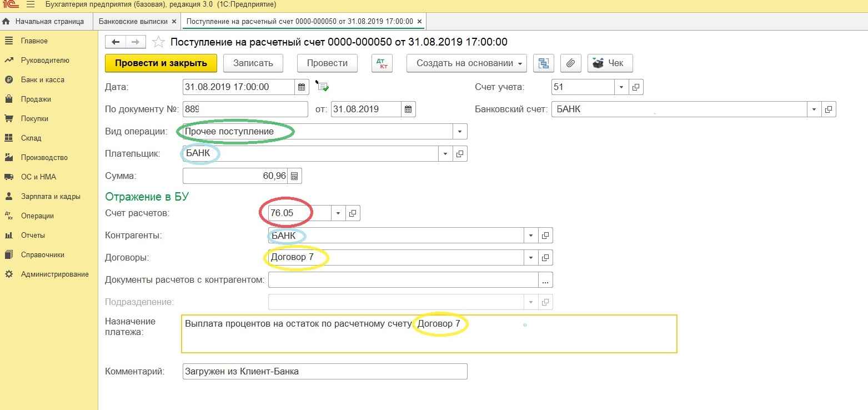The height and width of the screenshot is (410, 868).
Task: Click the paperclip attached files icon
Action: [570, 63]
